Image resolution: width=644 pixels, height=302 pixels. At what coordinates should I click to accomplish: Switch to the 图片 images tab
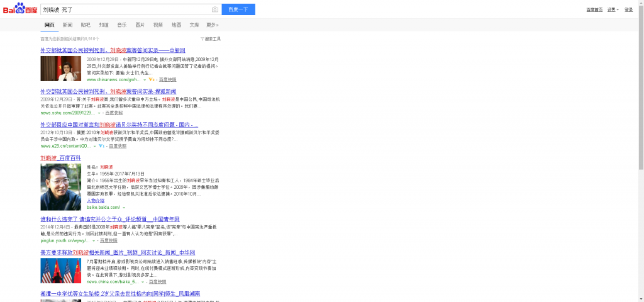(x=140, y=25)
